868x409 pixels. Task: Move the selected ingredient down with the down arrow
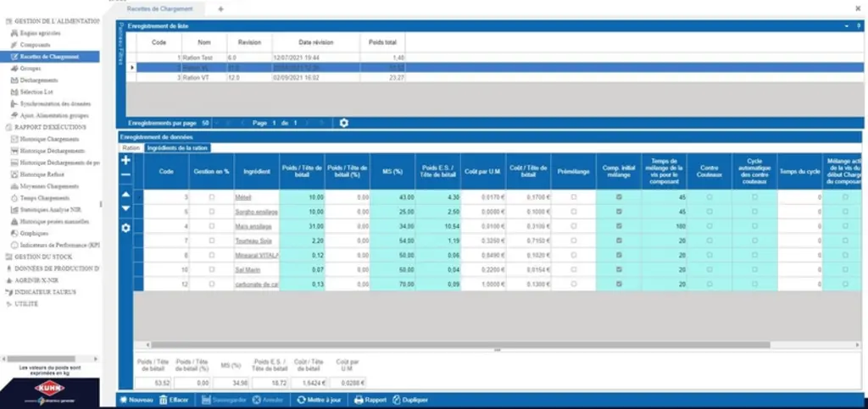(x=125, y=208)
